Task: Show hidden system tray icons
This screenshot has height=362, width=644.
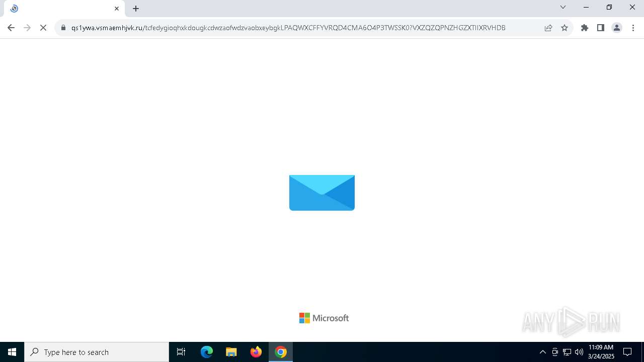Action: (542, 352)
